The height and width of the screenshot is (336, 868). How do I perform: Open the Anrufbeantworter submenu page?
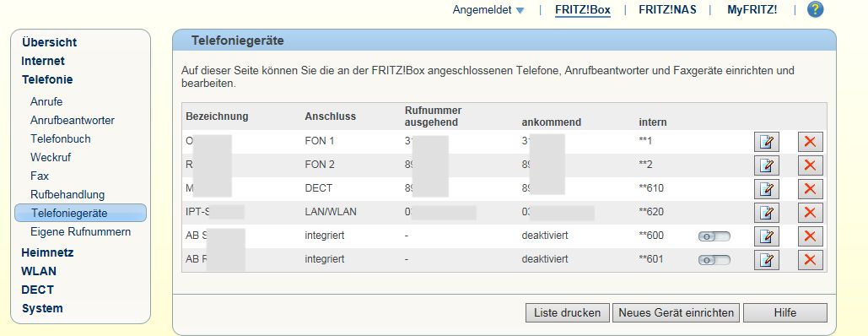click(x=73, y=121)
